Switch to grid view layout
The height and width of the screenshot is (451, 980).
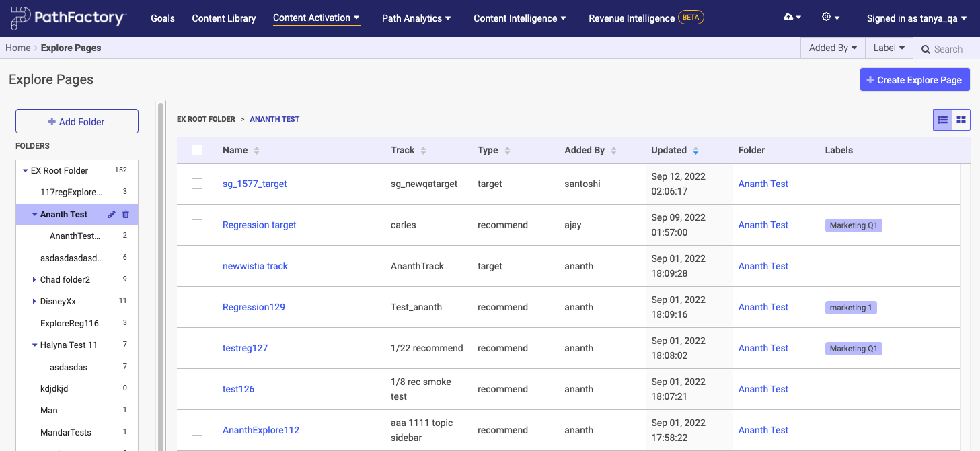[961, 120]
